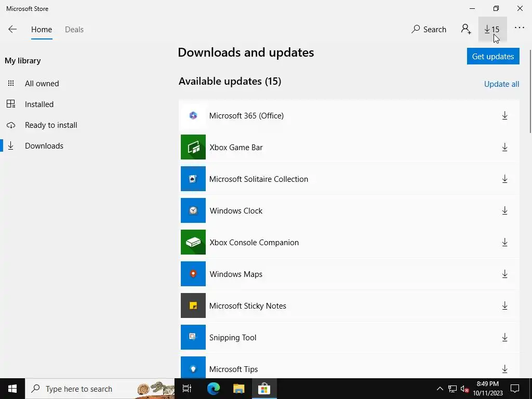Screen dimensions: 532x399
Task: Download the Microsoft Solitaire Collection update
Action: 504,179
